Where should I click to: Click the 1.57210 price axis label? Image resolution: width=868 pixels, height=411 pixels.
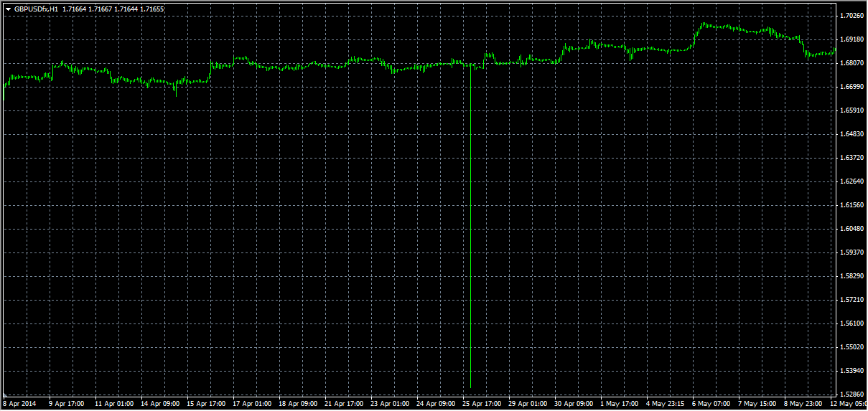(x=851, y=299)
